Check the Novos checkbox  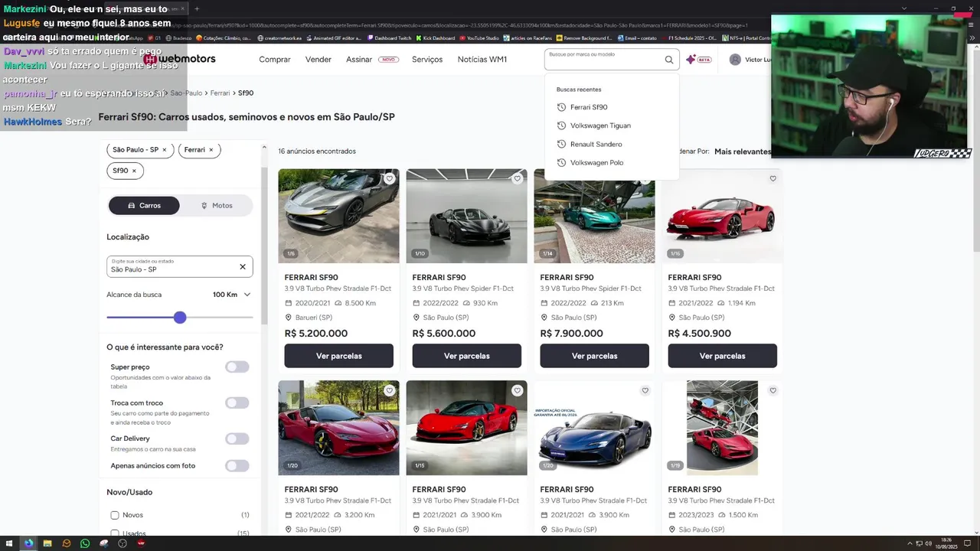click(x=115, y=515)
